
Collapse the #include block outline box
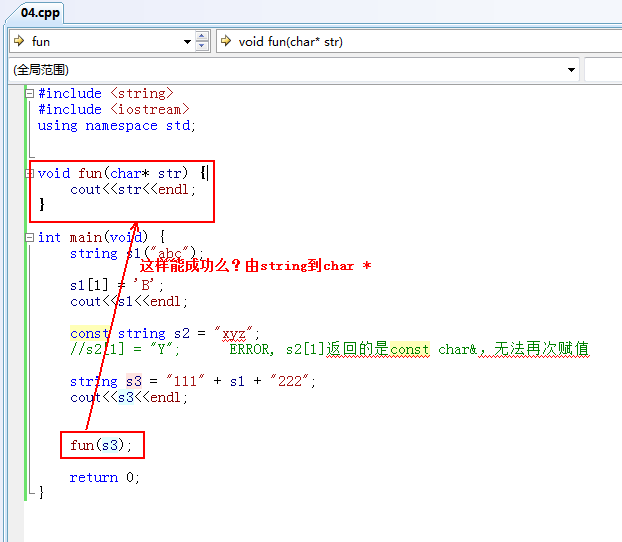click(x=29, y=93)
